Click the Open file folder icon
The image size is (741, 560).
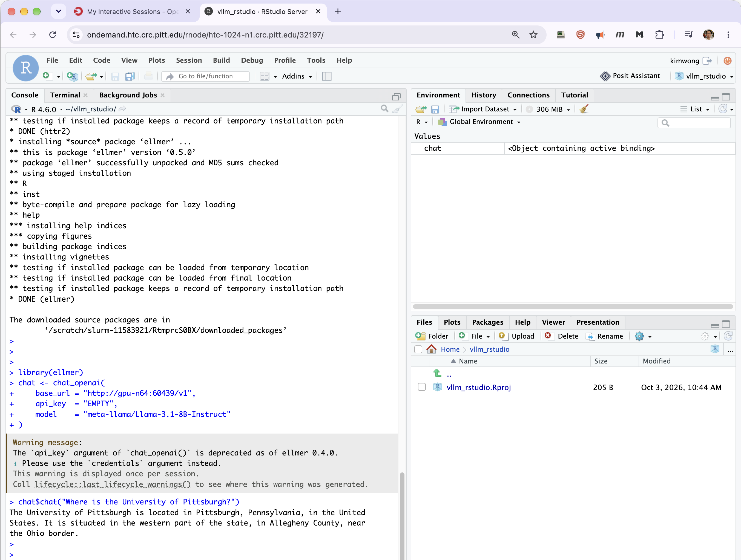[91, 76]
